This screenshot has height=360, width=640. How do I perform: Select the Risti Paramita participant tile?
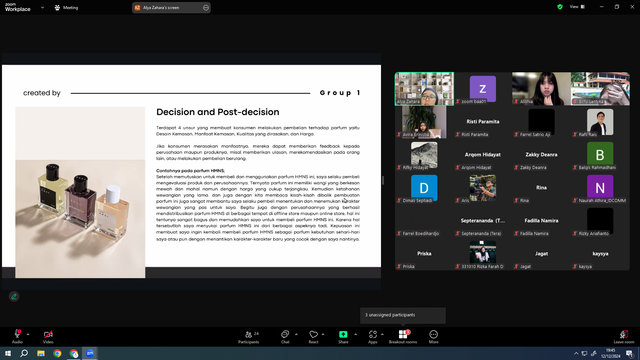click(x=483, y=122)
